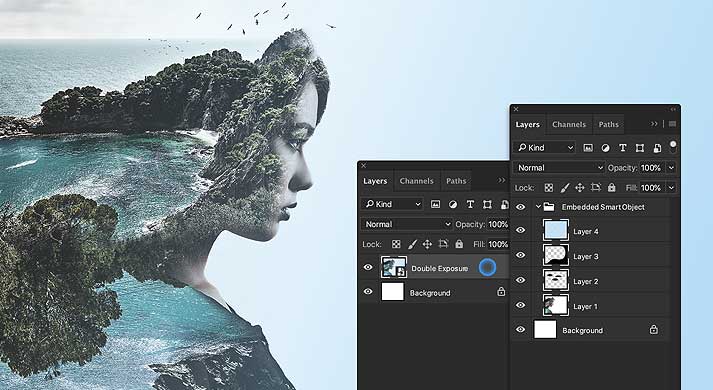This screenshot has height=390, width=713.
Task: Hide Layer 2 using its eye icon
Action: click(521, 280)
